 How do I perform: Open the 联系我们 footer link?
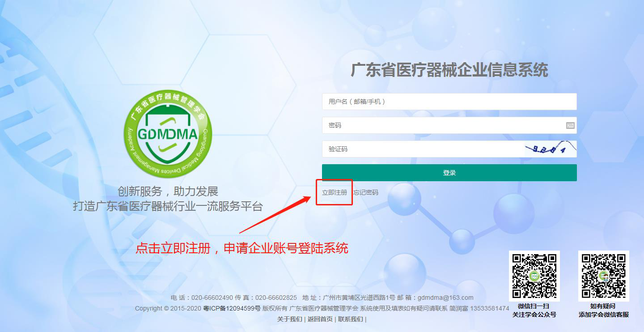(351, 319)
